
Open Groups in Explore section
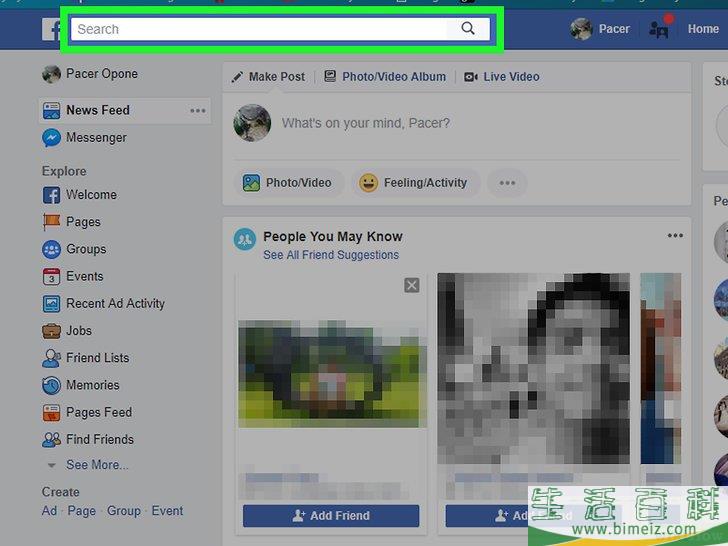coord(86,249)
